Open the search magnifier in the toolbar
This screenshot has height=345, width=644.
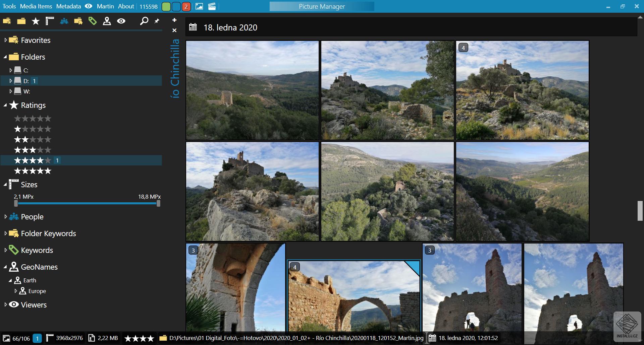point(144,21)
